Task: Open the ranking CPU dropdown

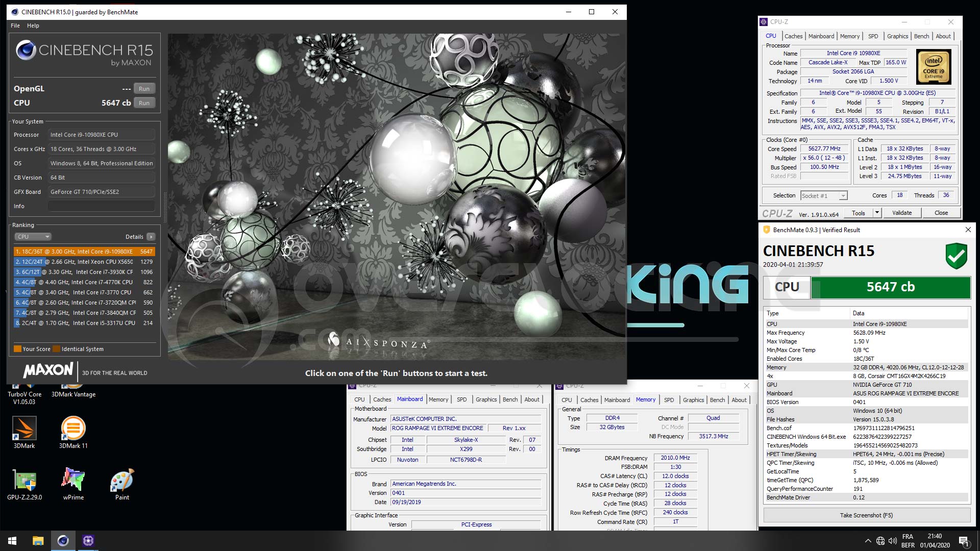Action: (x=33, y=237)
